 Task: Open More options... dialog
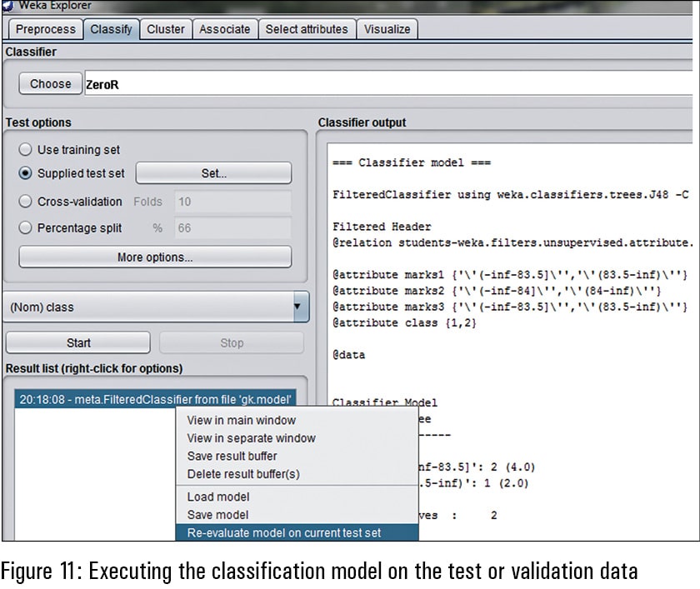click(155, 257)
